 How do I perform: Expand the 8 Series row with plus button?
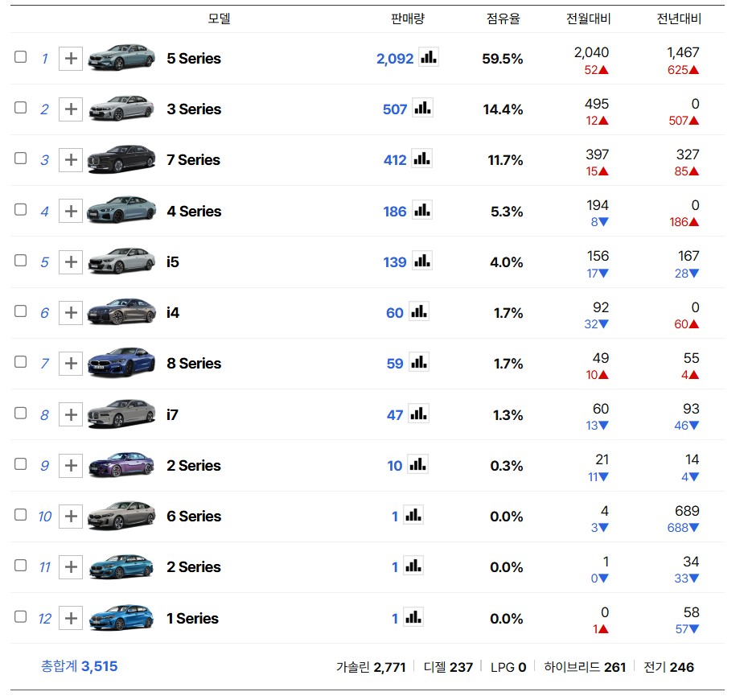(71, 364)
